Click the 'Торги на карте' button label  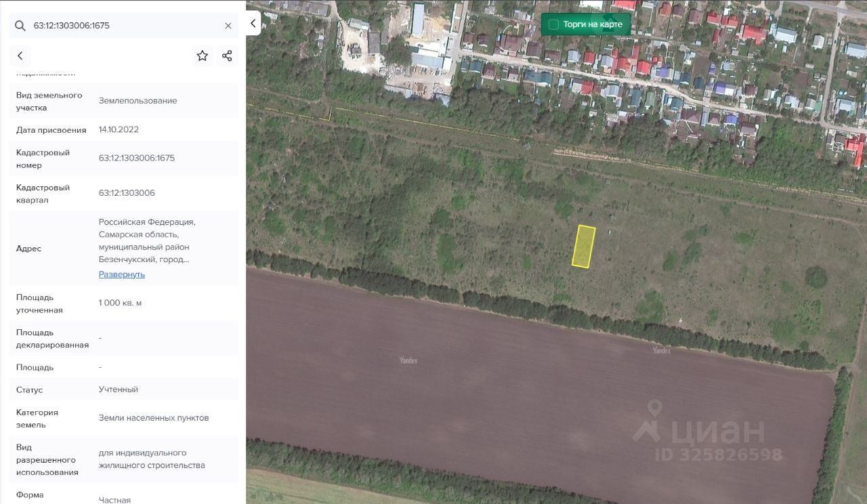(x=592, y=24)
